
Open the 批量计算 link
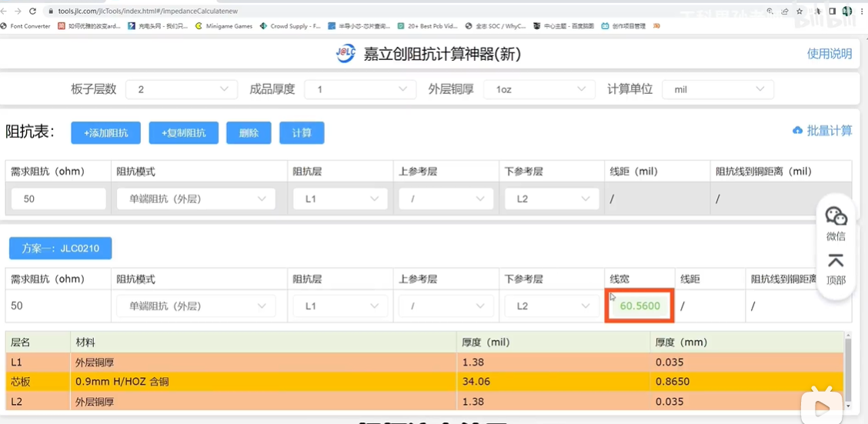[830, 131]
